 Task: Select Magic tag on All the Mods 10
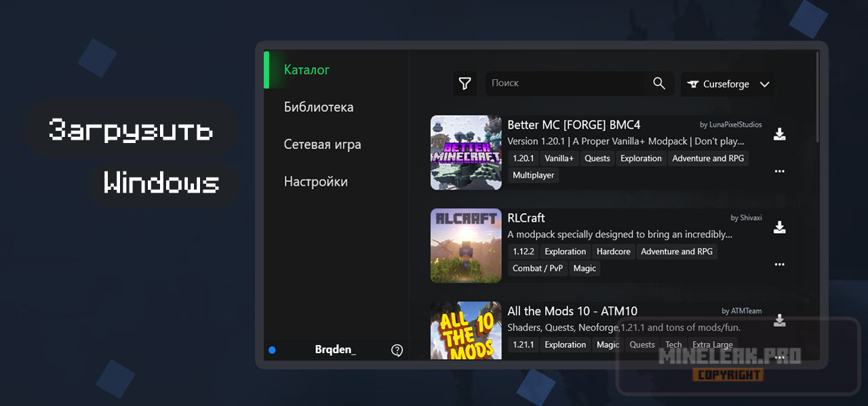click(608, 345)
